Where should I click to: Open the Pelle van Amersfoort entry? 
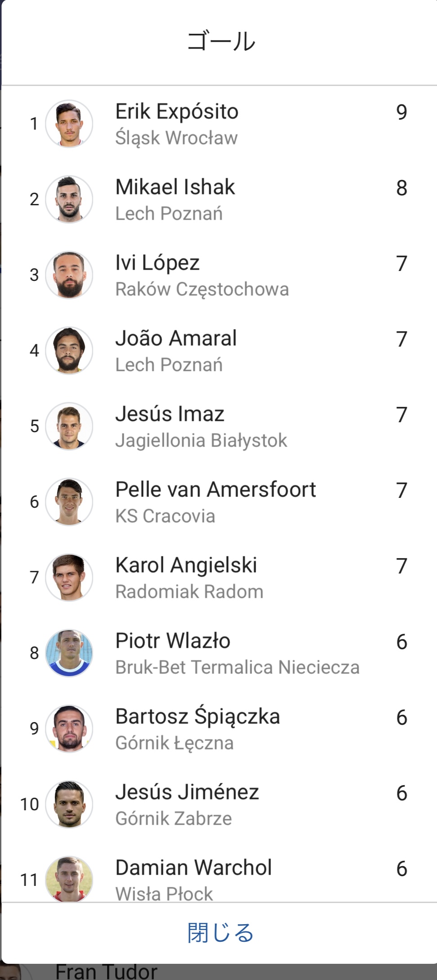216,490
